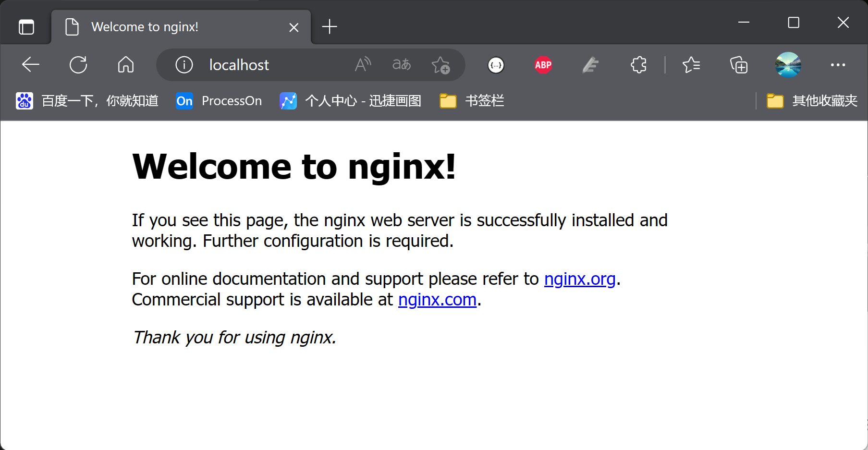The image size is (868, 450).
Task: Start Read Aloud from address bar
Action: [x=363, y=64]
